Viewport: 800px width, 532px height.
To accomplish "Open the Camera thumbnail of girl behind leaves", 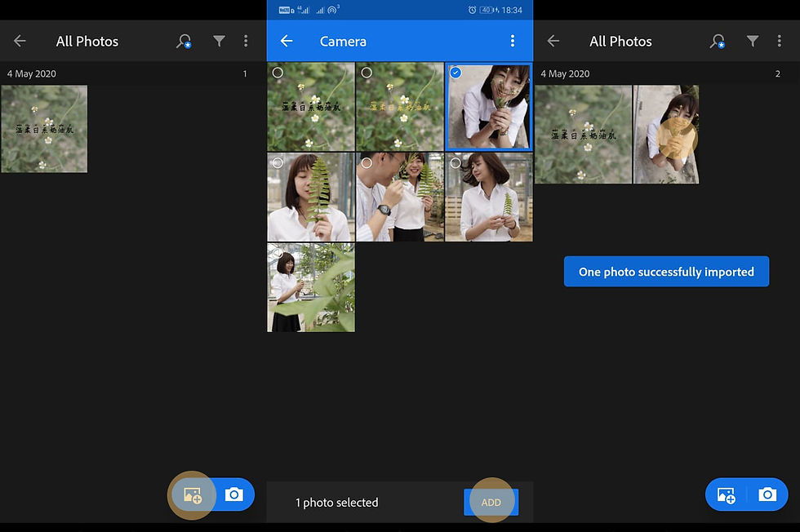I will coord(311,287).
